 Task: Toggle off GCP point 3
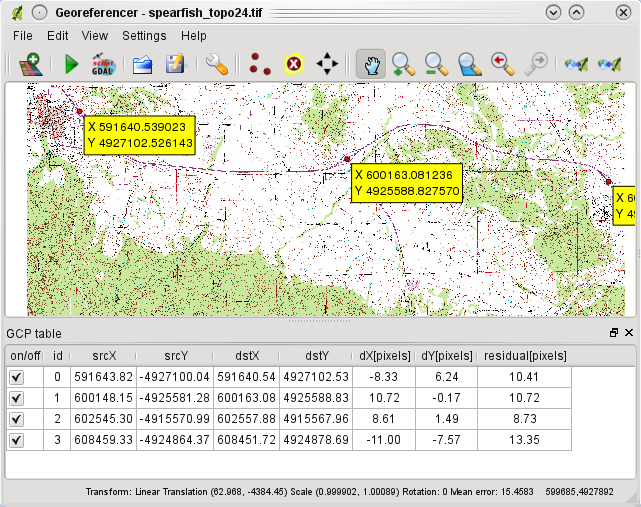(x=16, y=440)
